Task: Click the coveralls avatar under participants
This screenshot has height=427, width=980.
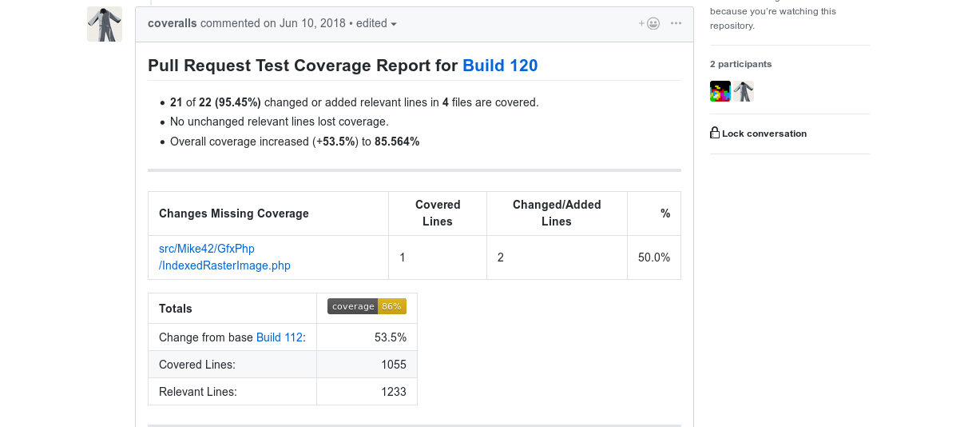Action: point(744,91)
